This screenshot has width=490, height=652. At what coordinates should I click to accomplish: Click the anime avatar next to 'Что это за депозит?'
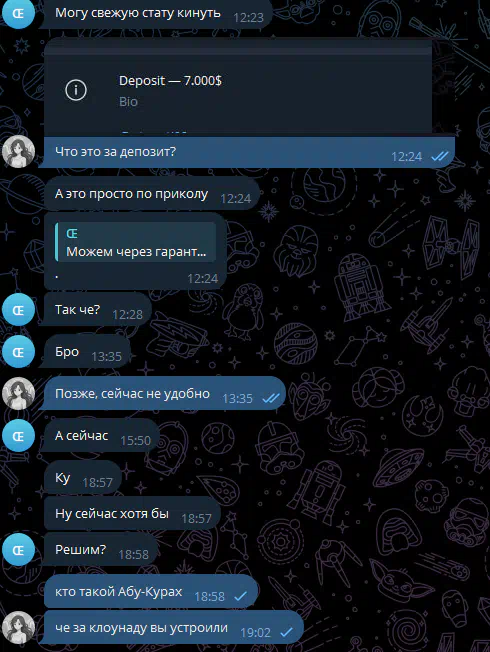tap(18, 151)
